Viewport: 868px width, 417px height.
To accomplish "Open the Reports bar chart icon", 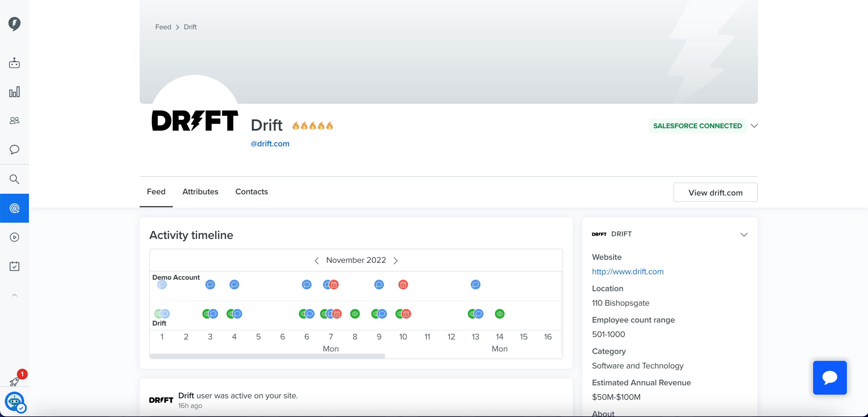I will point(14,92).
